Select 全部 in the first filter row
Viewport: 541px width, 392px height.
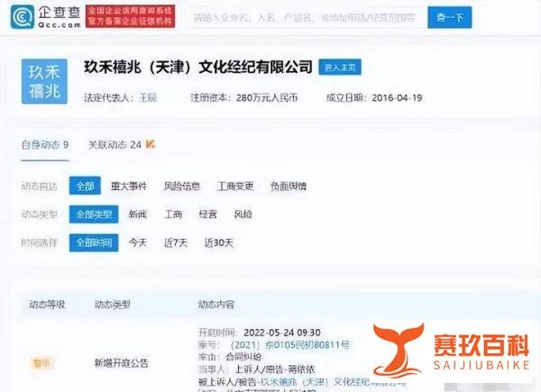(x=85, y=186)
